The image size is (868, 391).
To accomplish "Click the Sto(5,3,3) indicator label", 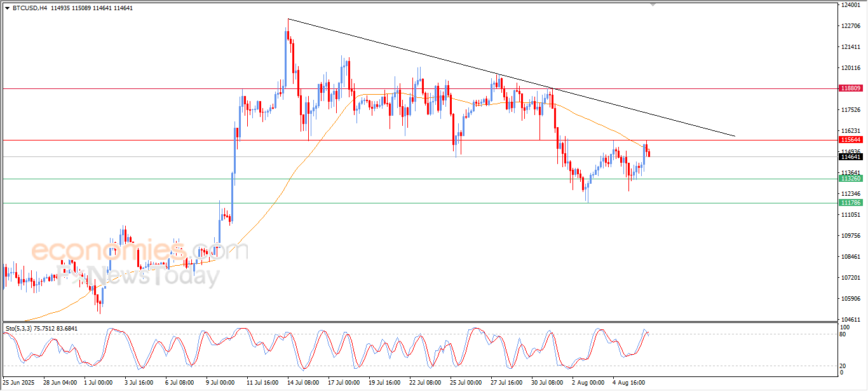I will [x=18, y=328].
